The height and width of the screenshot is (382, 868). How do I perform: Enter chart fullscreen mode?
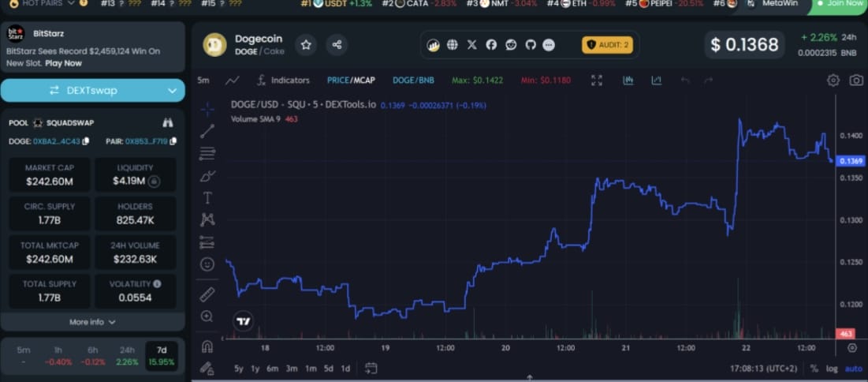coord(597,81)
